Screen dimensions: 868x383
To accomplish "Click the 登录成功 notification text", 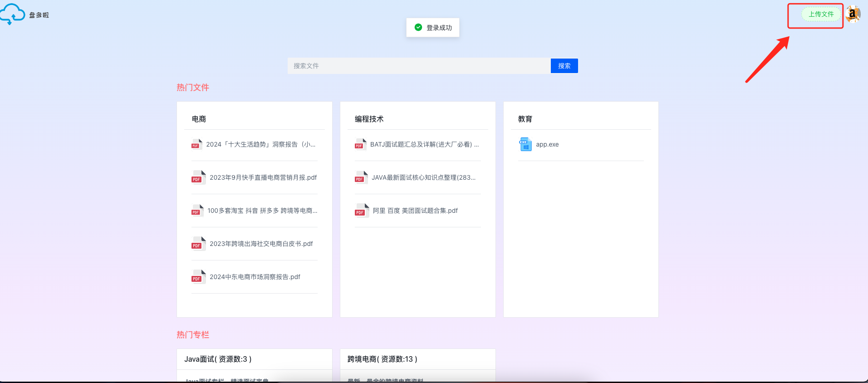I will pyautogui.click(x=439, y=28).
